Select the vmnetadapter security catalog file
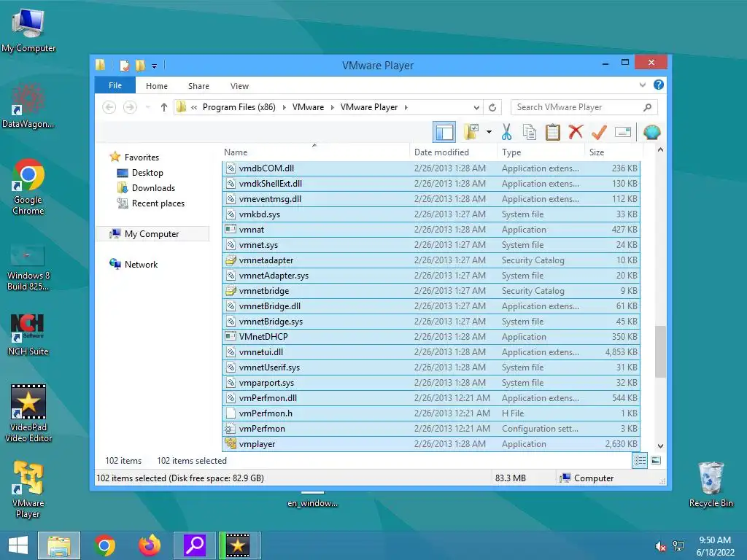This screenshot has width=747, height=560. [431, 260]
